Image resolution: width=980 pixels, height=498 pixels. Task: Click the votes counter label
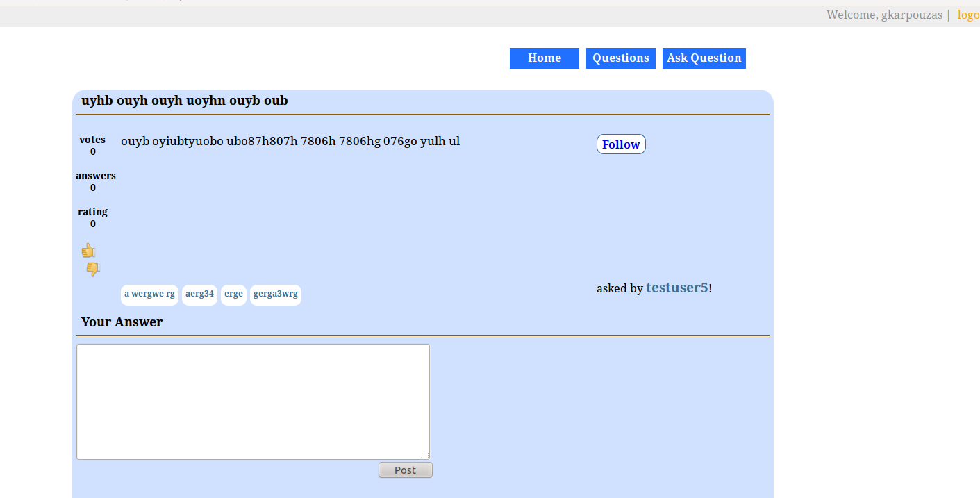[x=92, y=139]
